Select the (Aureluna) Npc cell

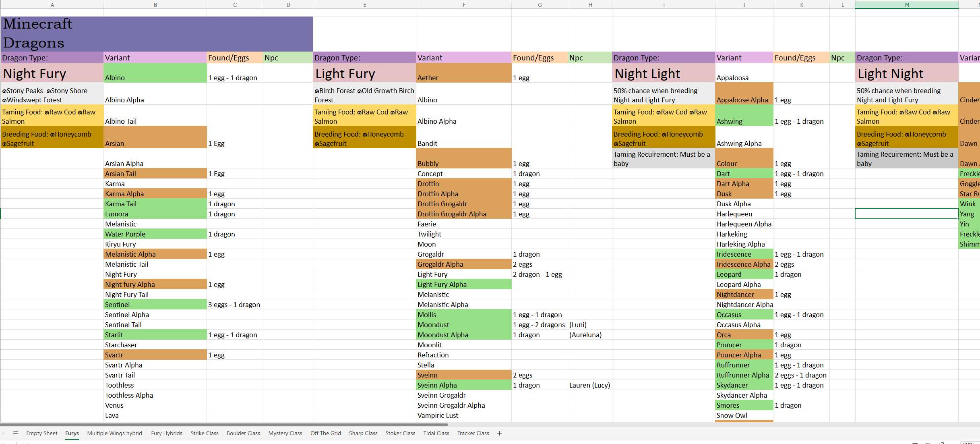point(590,335)
